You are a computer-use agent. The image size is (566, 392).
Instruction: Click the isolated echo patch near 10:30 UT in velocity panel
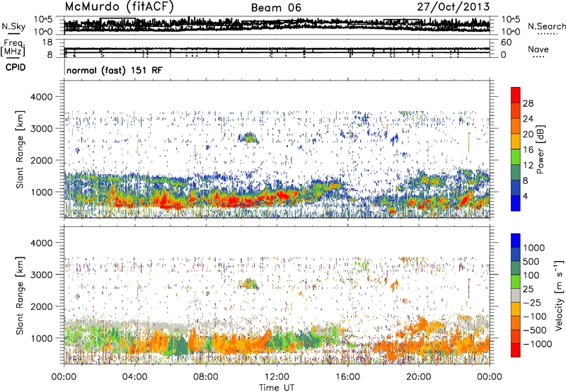(x=248, y=284)
